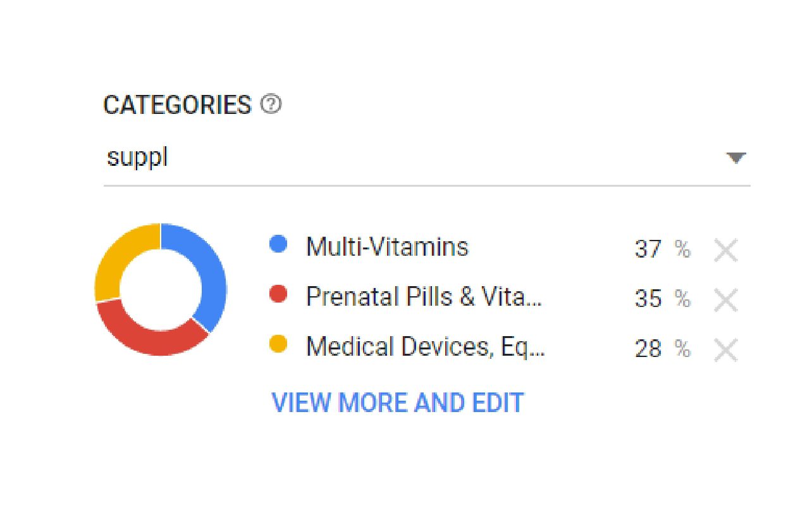Click the help icon beside CATEGORIES
This screenshot has height=526, width=812.
271,104
